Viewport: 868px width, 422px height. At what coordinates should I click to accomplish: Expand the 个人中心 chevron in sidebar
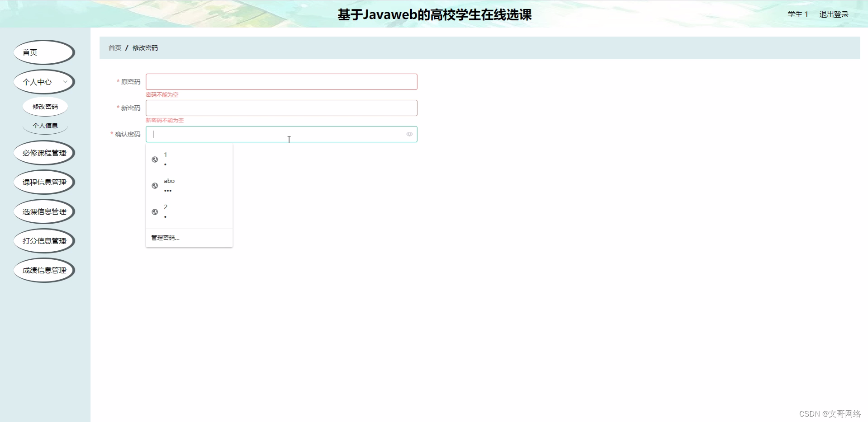(65, 82)
